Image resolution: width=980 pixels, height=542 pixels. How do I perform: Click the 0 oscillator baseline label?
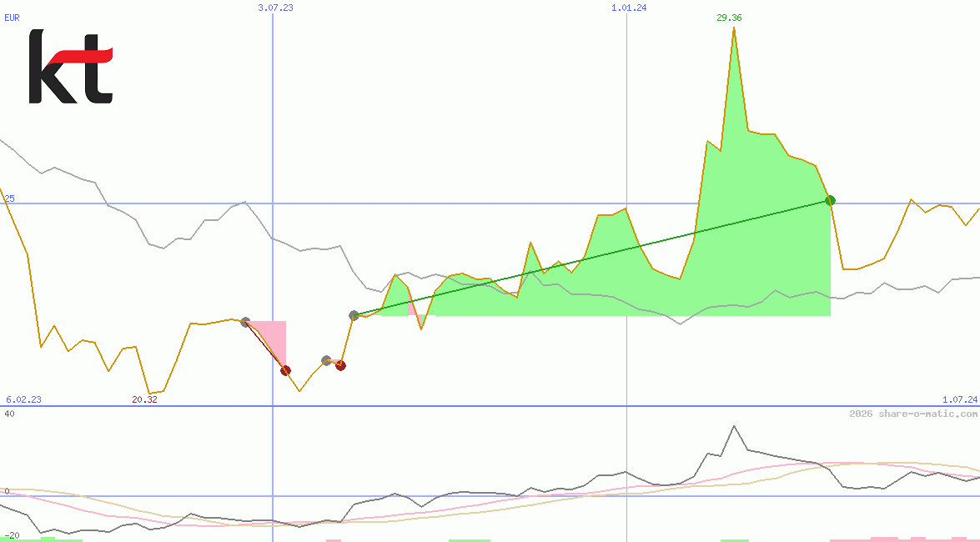click(7, 491)
